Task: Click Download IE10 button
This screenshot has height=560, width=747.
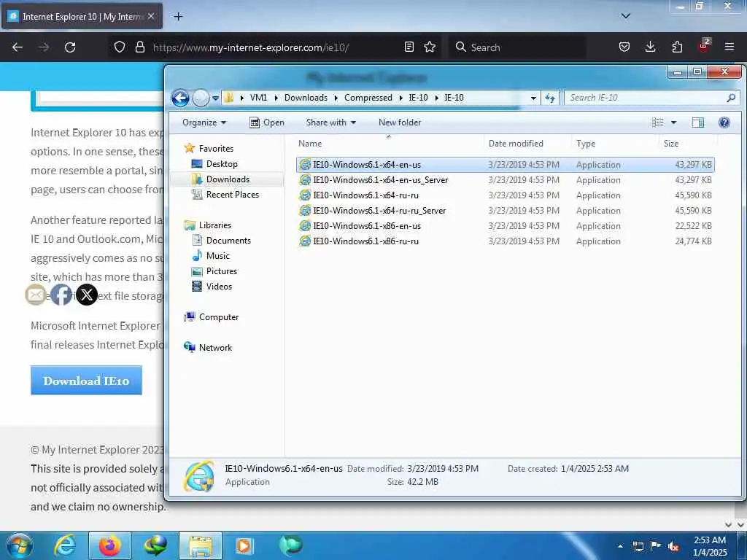Action: click(86, 381)
